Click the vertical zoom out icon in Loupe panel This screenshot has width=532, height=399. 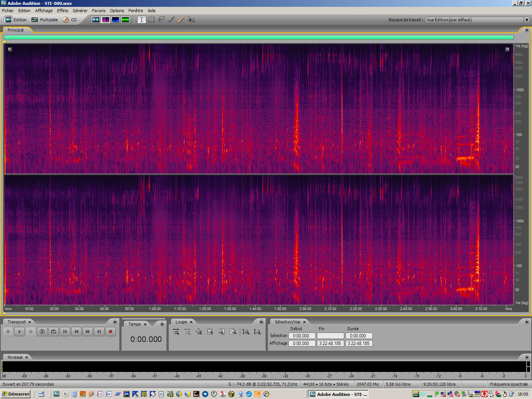tap(258, 331)
